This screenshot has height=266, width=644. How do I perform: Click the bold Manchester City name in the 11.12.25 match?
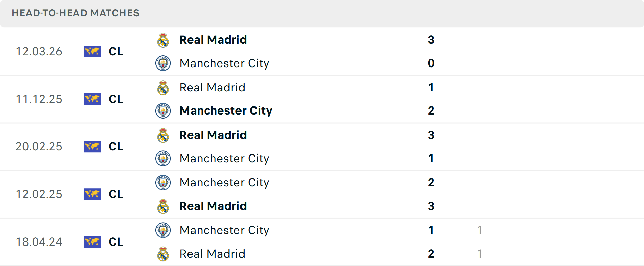(x=226, y=111)
